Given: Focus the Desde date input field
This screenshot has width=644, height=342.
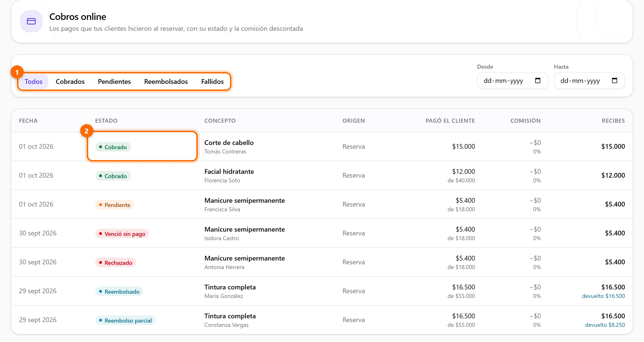Looking at the screenshot, I should (512, 80).
